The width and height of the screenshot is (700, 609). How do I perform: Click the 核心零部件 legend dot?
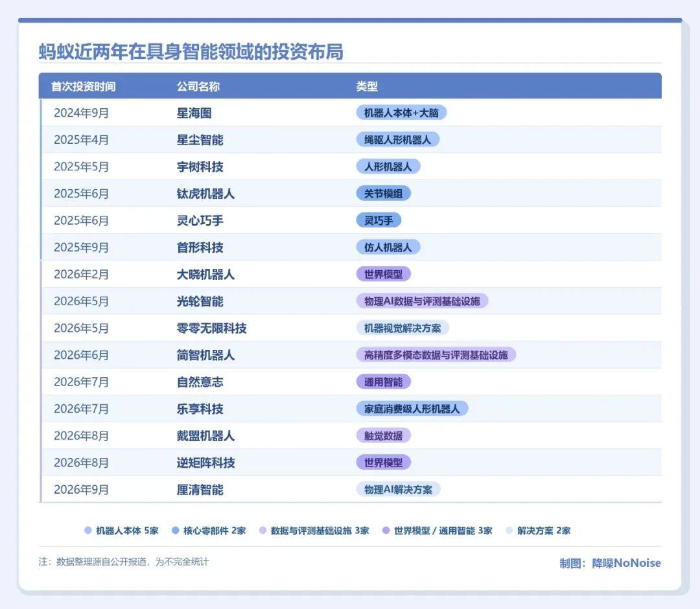point(176,530)
